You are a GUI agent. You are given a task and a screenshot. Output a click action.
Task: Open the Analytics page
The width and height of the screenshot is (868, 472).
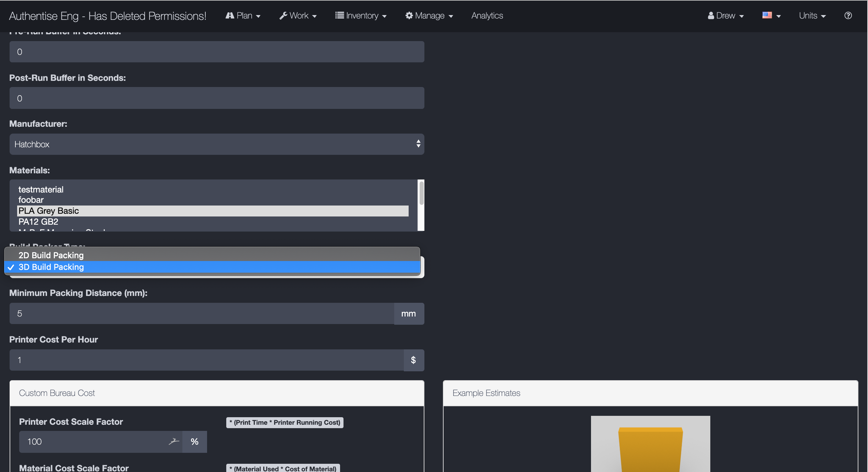pyautogui.click(x=487, y=16)
